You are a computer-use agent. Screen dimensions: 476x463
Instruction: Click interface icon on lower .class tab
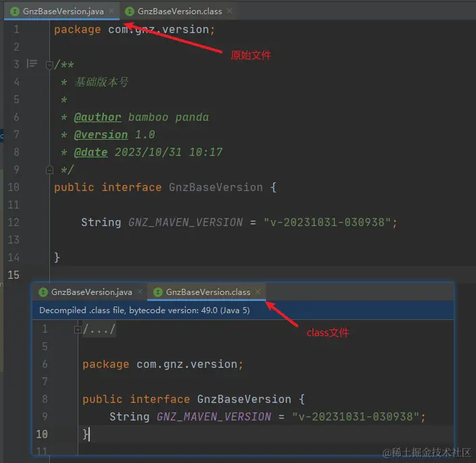pos(158,292)
